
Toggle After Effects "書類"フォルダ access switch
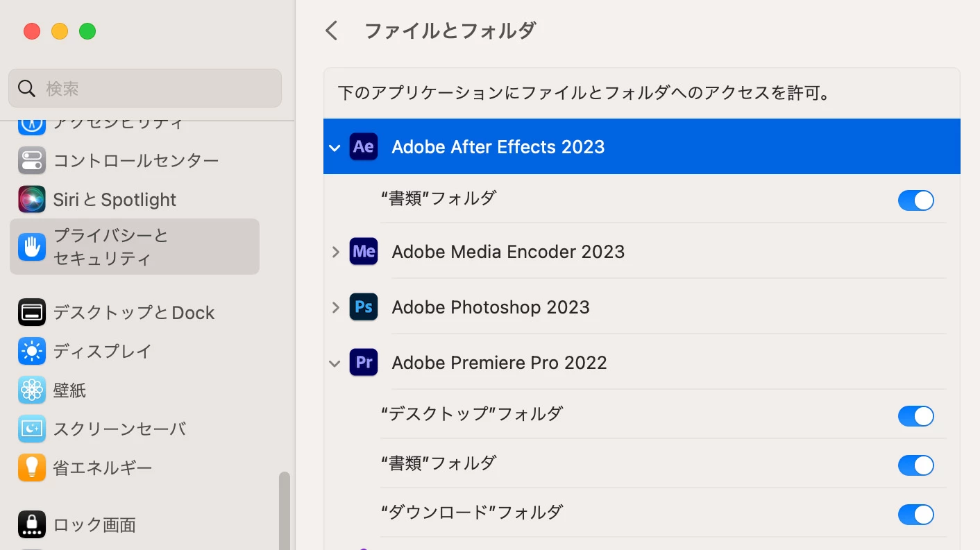916,200
